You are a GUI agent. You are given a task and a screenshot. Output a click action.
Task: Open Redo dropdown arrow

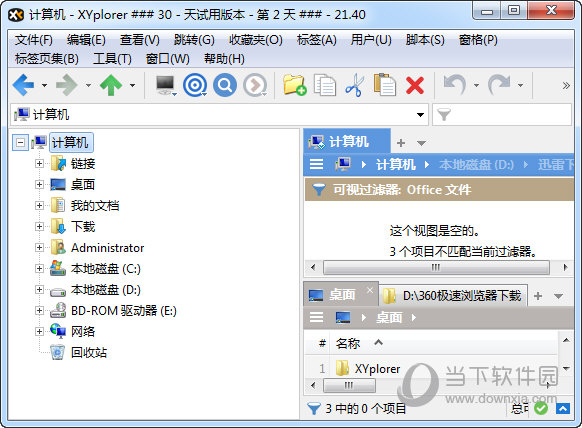[521, 85]
